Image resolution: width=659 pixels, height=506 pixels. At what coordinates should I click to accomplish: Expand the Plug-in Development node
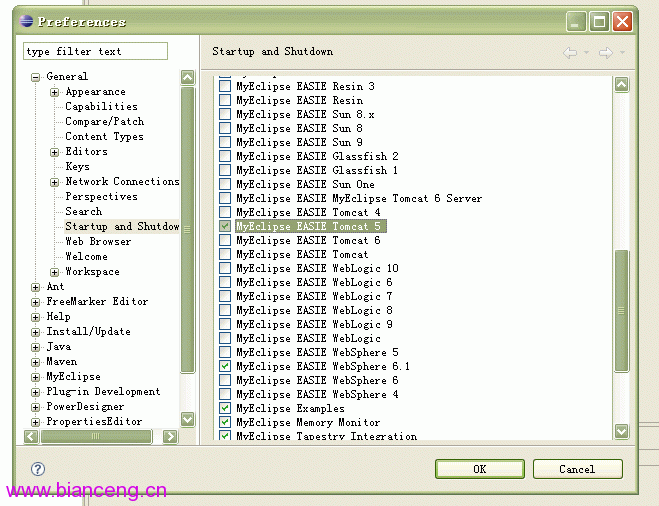click(x=35, y=392)
